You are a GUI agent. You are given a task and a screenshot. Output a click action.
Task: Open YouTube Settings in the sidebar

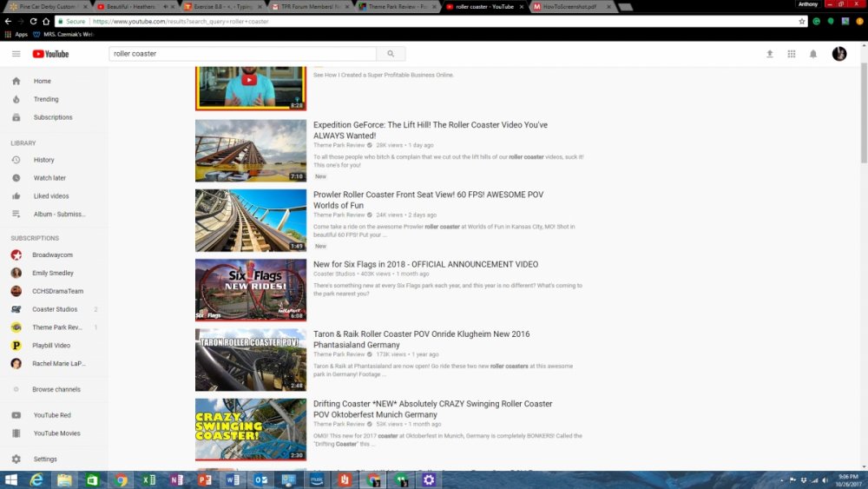45,459
